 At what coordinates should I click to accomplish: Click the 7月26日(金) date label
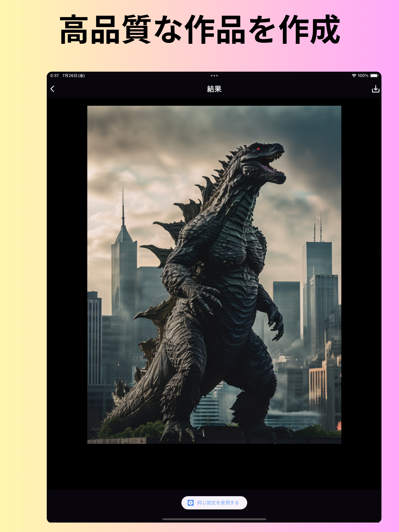(x=73, y=76)
